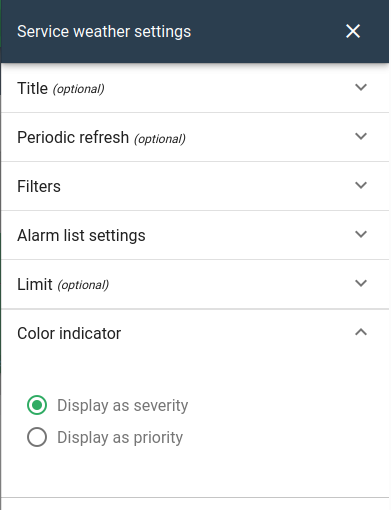Expand the Filters section chevron
The height and width of the screenshot is (510, 391).
[x=361, y=185]
